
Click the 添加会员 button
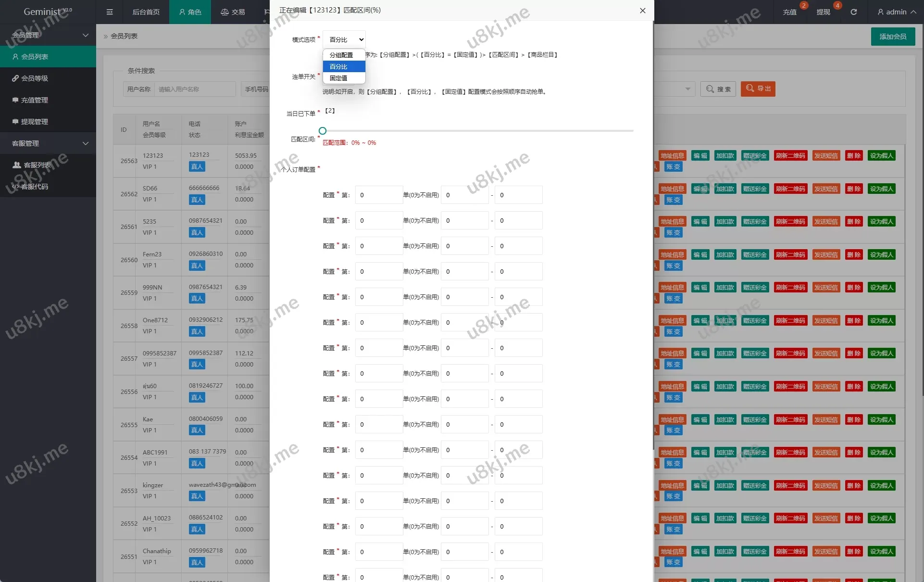(893, 37)
